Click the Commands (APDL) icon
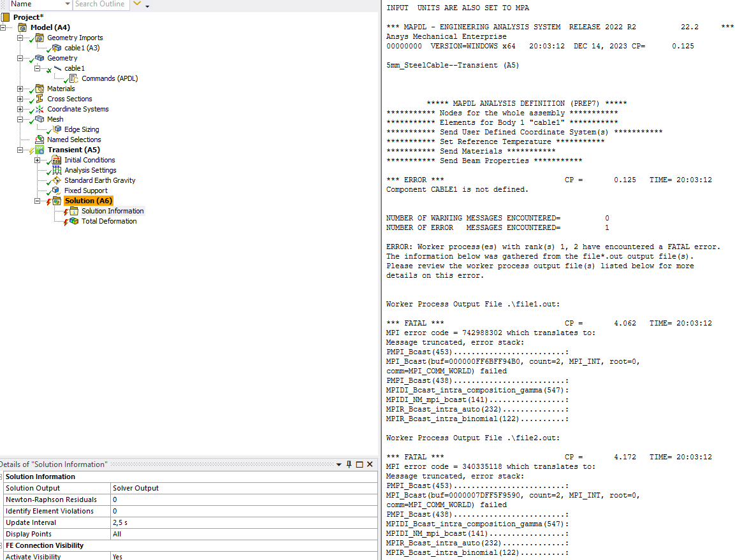The image size is (749, 560). click(x=73, y=78)
